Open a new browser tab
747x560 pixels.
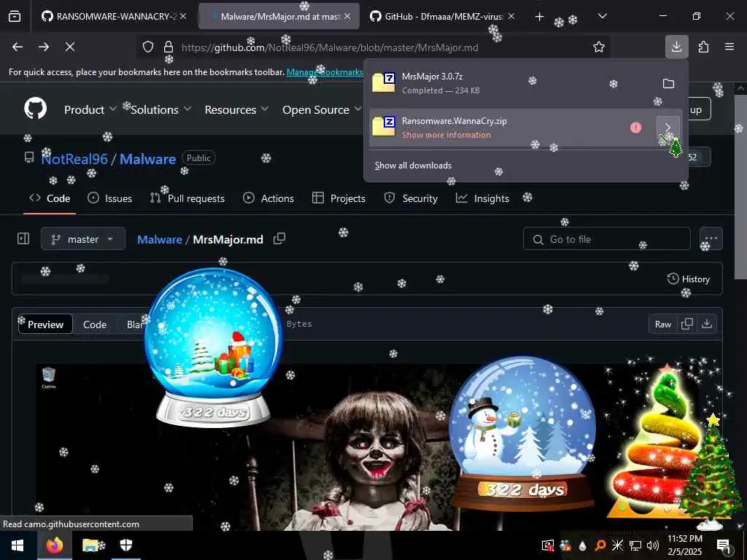pyautogui.click(x=539, y=17)
